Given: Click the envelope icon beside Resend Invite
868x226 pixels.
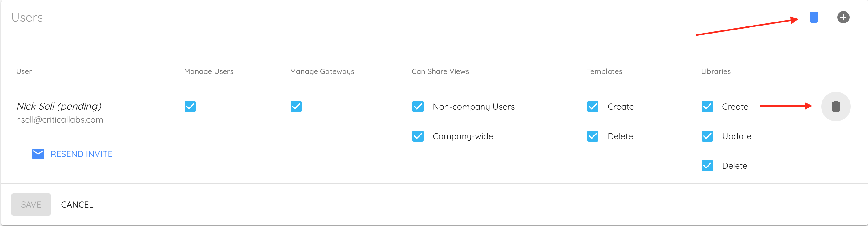Looking at the screenshot, I should [x=38, y=154].
